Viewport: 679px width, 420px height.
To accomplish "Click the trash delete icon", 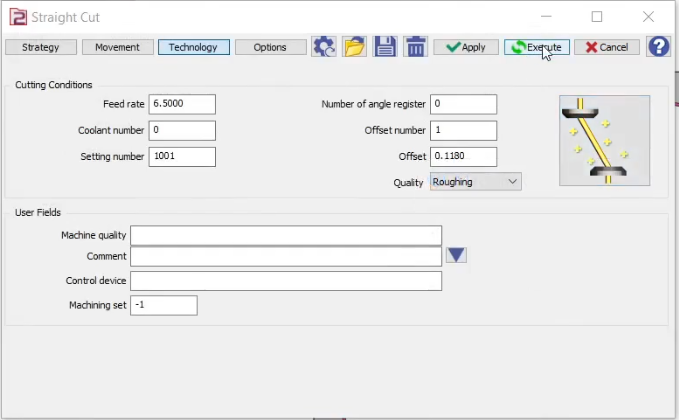I will [x=415, y=47].
